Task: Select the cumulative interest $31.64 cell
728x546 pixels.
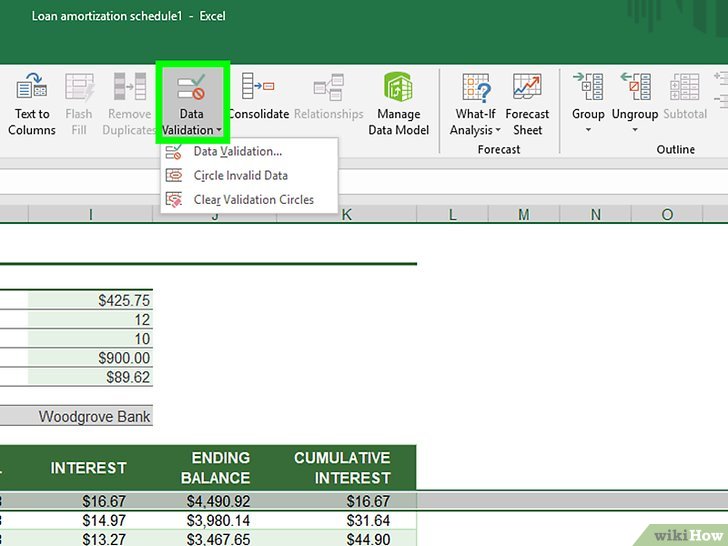Action: [x=347, y=520]
